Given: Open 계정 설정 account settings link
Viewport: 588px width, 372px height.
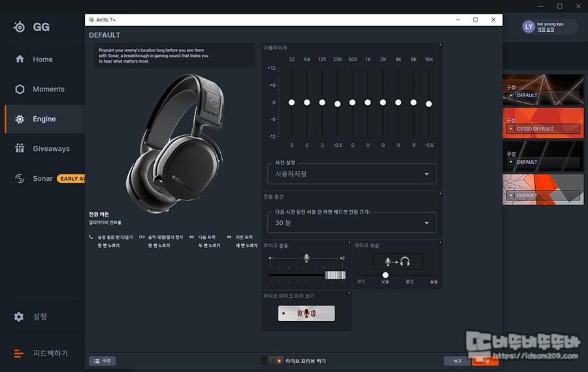Looking at the screenshot, I should pyautogui.click(x=546, y=29).
